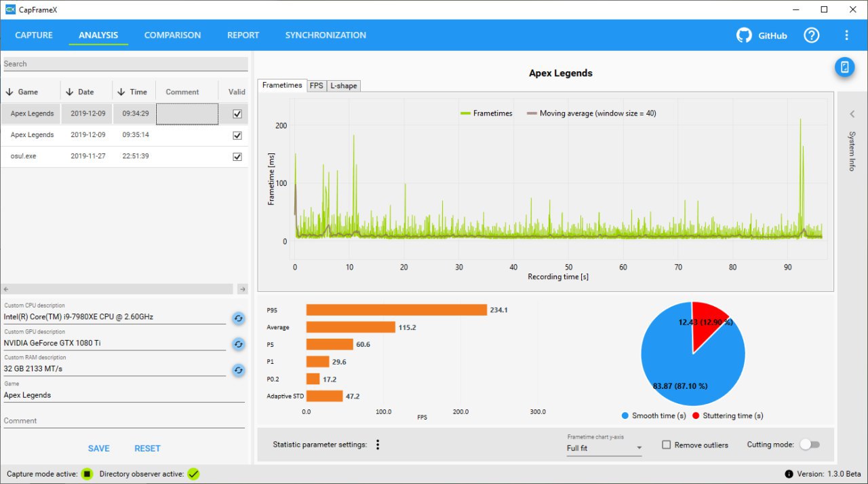Refresh the Custom CPU description
The width and height of the screenshot is (868, 484).
click(239, 318)
